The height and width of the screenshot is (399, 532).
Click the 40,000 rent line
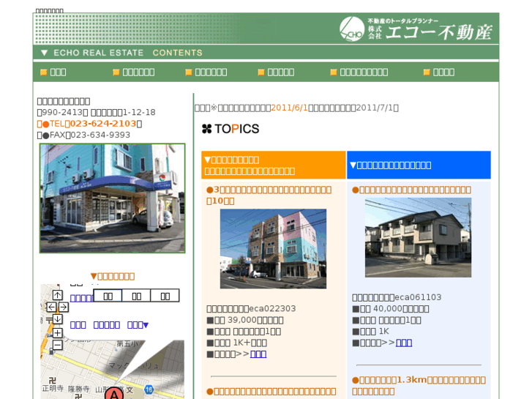391,309
